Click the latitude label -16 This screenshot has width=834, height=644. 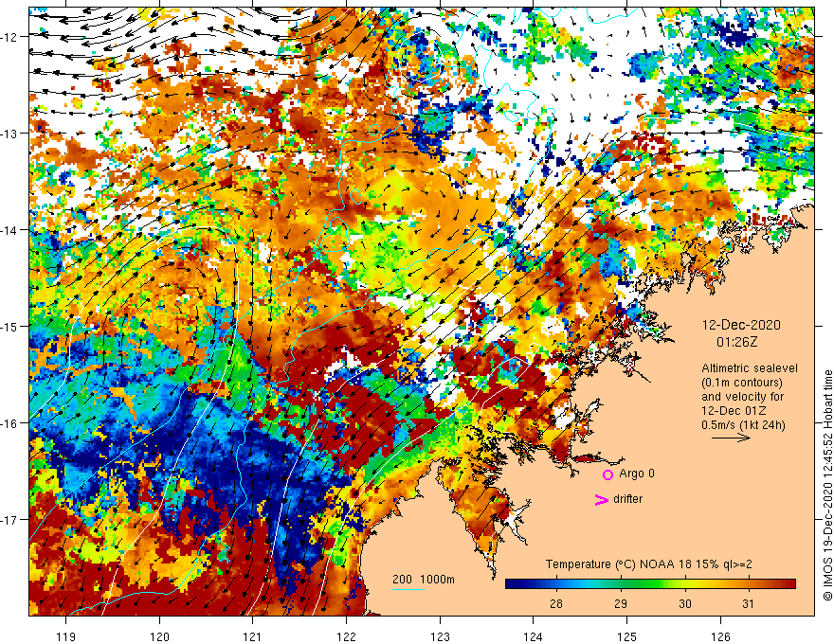pos(9,423)
